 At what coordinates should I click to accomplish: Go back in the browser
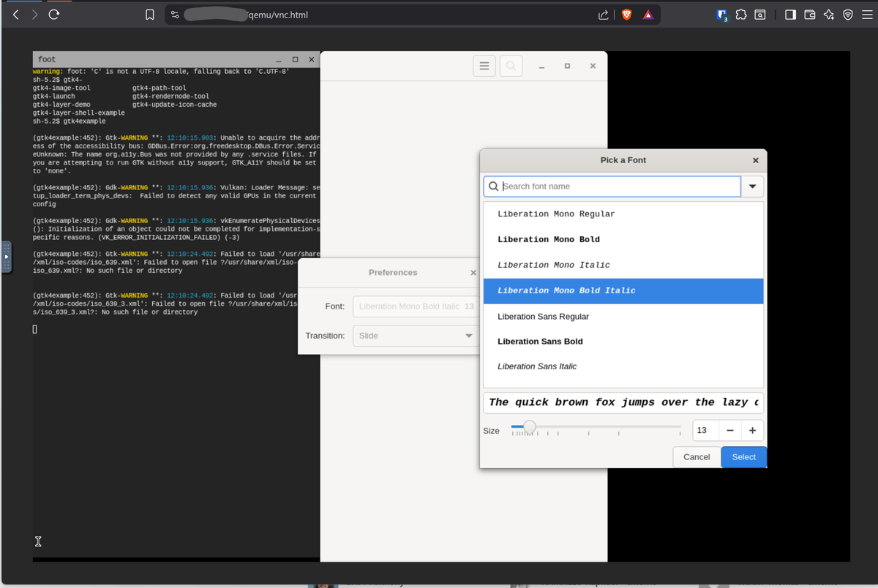[x=16, y=15]
